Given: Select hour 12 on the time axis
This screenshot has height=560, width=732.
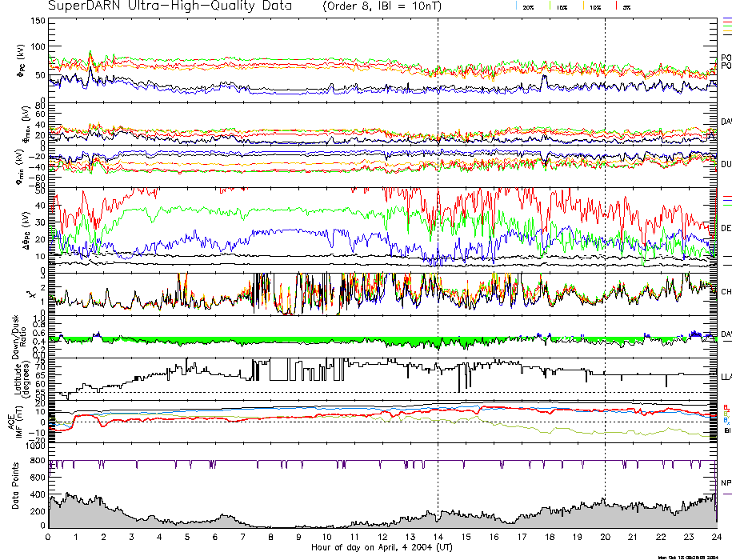Looking at the screenshot, I should tap(382, 537).
